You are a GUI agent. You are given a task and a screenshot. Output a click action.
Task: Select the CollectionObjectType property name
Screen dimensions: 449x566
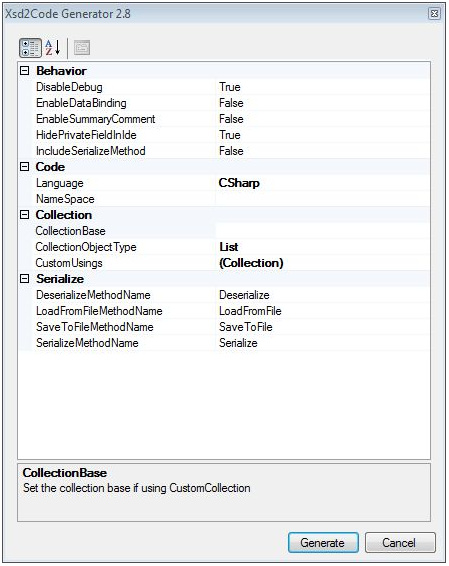[86, 247]
